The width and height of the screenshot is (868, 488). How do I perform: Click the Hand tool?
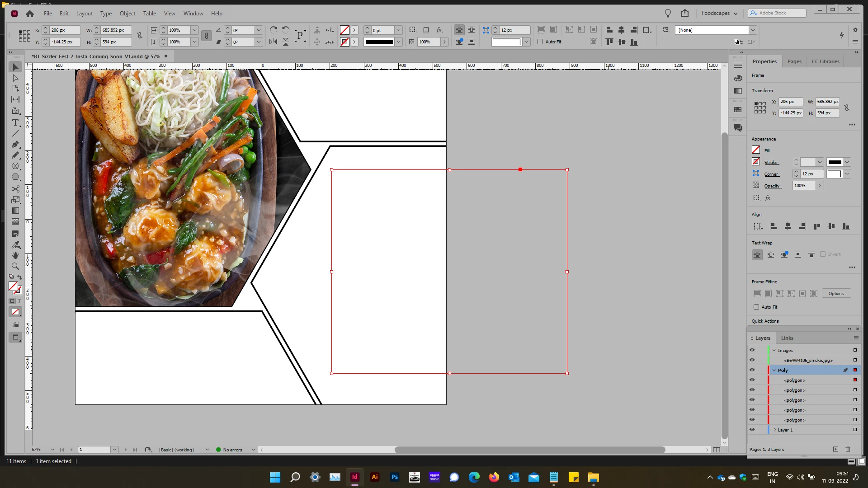coord(15,255)
